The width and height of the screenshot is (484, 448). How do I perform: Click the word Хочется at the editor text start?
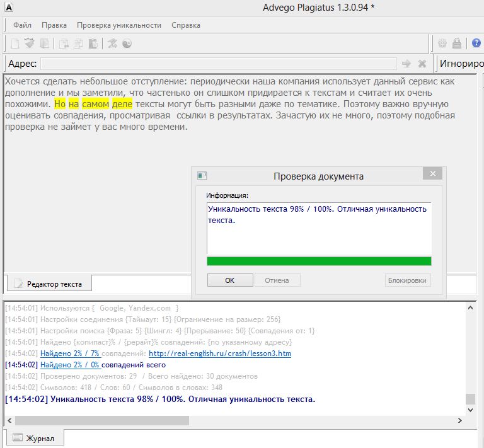pyautogui.click(x=22, y=81)
